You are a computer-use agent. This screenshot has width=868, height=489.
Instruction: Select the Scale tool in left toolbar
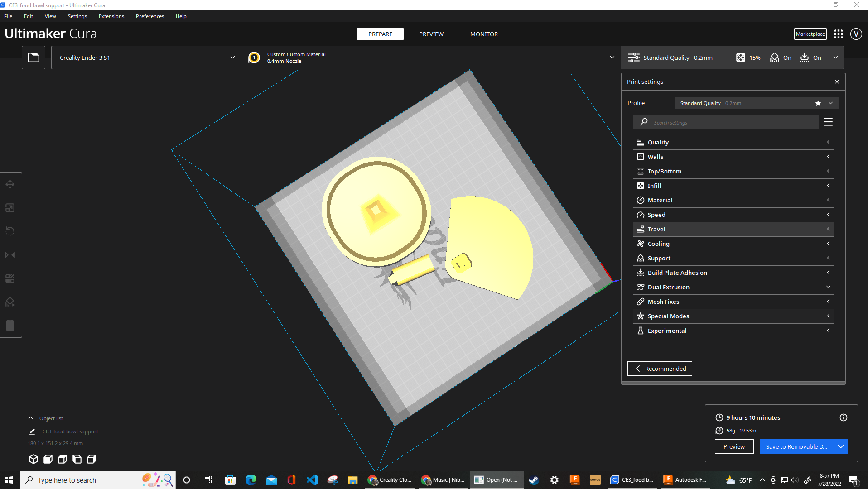(10, 208)
